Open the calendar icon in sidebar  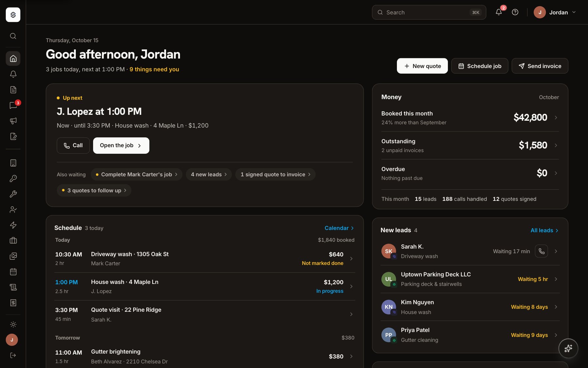(13, 272)
